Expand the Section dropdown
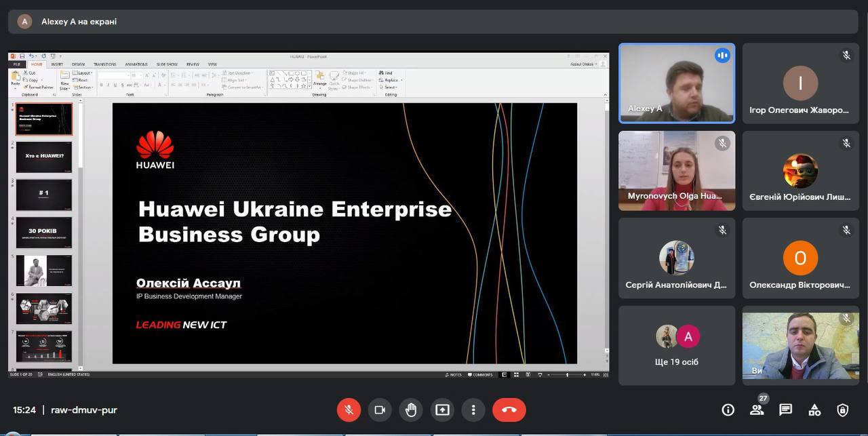The image size is (868, 436). (83, 87)
